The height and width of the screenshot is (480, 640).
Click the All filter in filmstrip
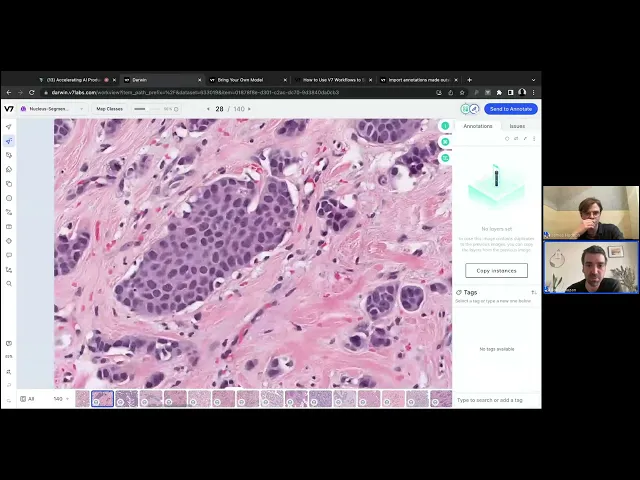pyautogui.click(x=27, y=399)
